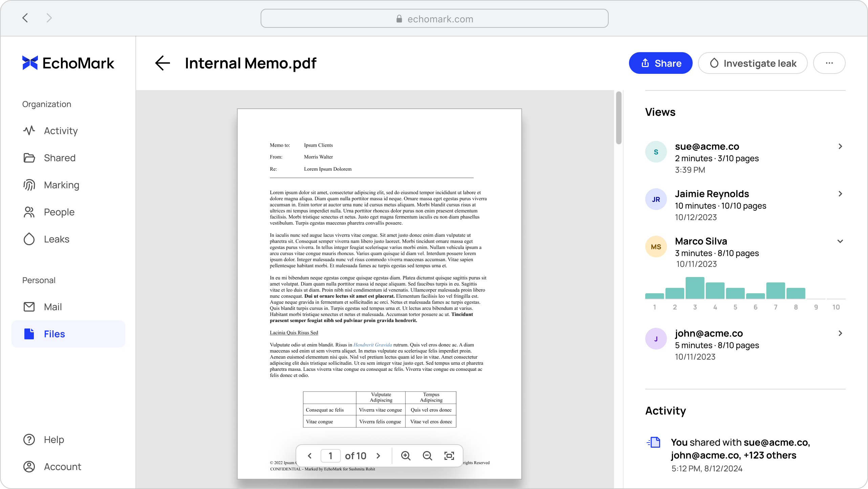
Task: Open the Activity section in sidebar
Action: click(x=68, y=131)
